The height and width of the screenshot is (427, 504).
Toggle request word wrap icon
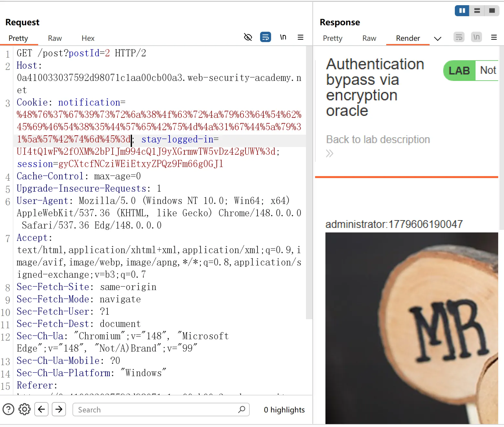click(x=266, y=37)
